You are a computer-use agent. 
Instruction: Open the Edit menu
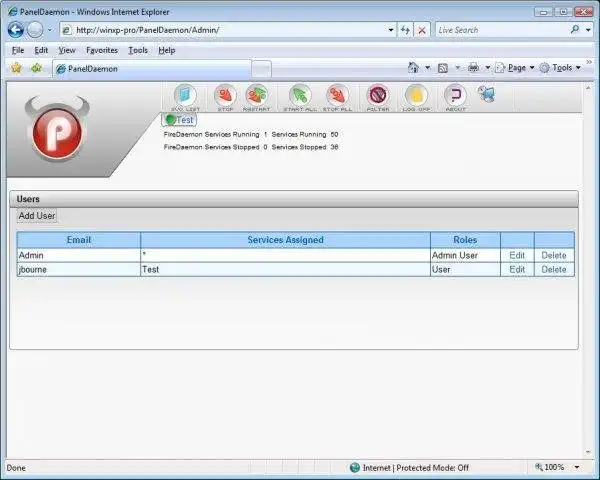pyautogui.click(x=41, y=50)
